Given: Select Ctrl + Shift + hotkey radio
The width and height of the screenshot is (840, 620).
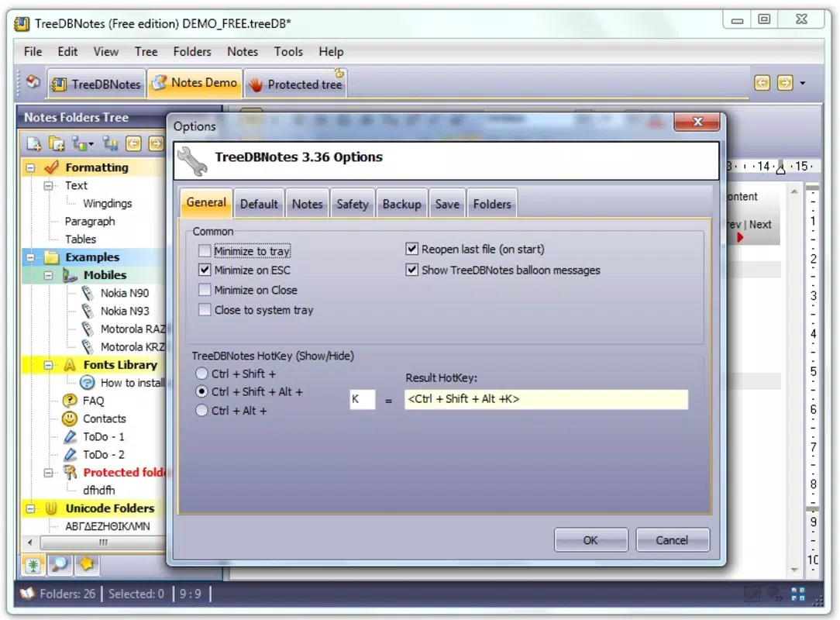Looking at the screenshot, I should point(201,374).
